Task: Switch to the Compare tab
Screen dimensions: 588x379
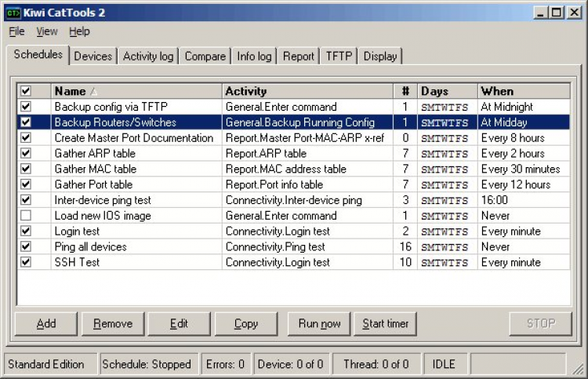Action: (x=205, y=56)
